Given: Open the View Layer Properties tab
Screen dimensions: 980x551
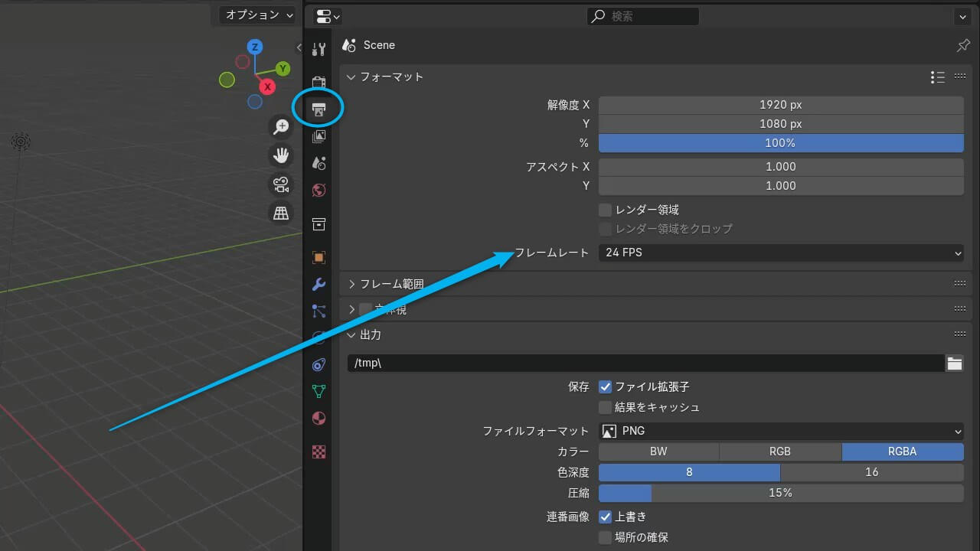Looking at the screenshot, I should pos(319,136).
